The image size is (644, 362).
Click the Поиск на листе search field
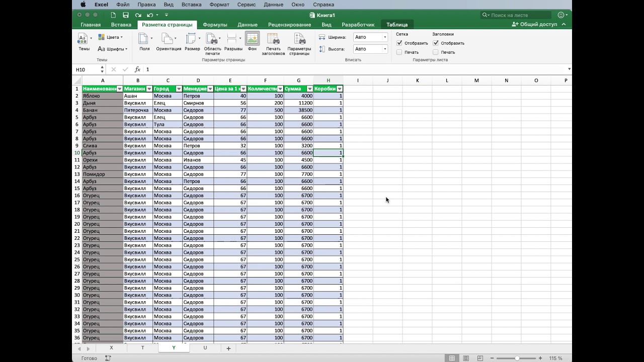coord(516,15)
